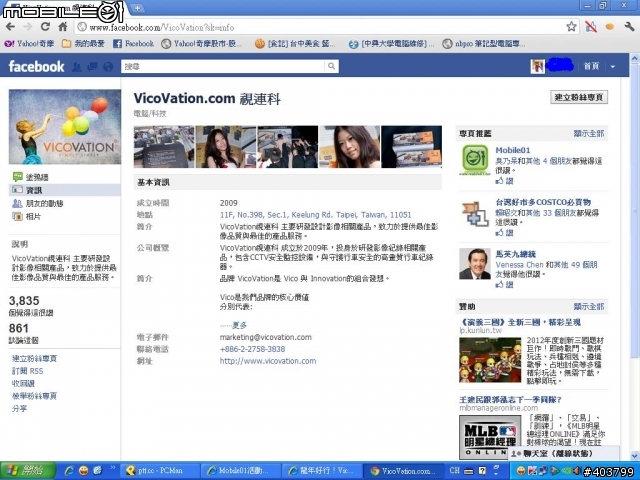Open the 演義三國 sponsored ad title

click(520, 322)
